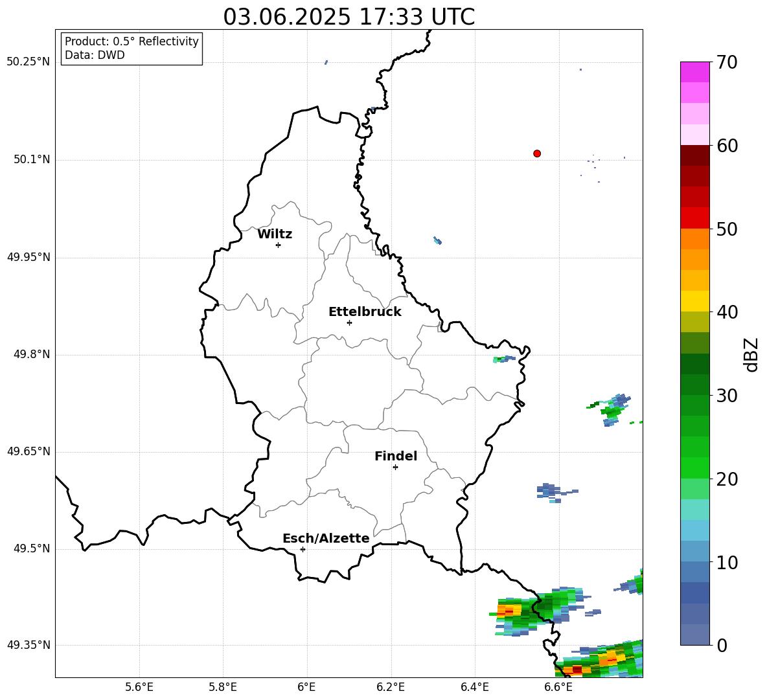This screenshot has width=767, height=700.
Task: Click the dark green 30-35 dBZ colorbar segment
Action: [x=694, y=374]
